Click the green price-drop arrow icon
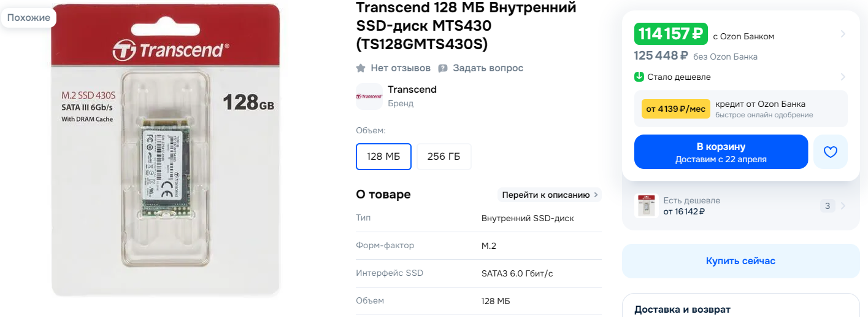Image resolution: width=868 pixels, height=317 pixels. coord(639,77)
